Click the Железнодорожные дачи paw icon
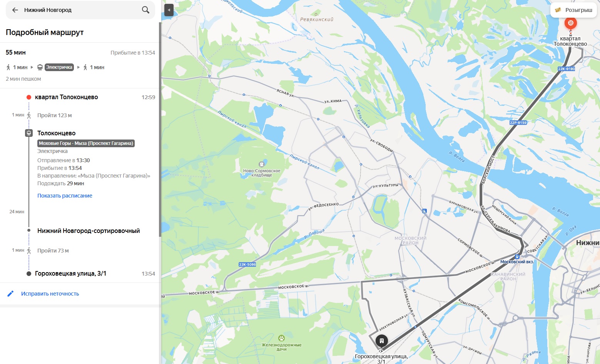Screen dimensions: 600x364 281,338
